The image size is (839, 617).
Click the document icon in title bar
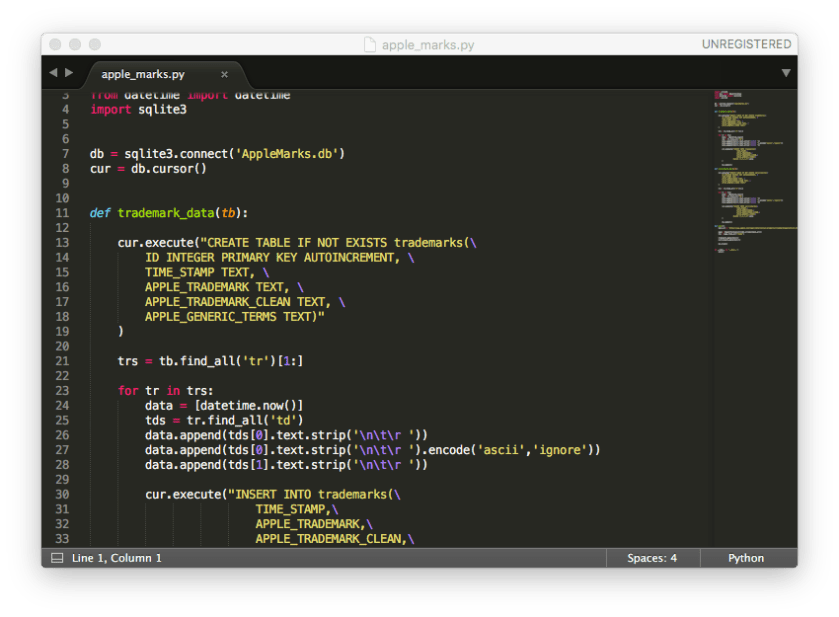click(x=370, y=45)
